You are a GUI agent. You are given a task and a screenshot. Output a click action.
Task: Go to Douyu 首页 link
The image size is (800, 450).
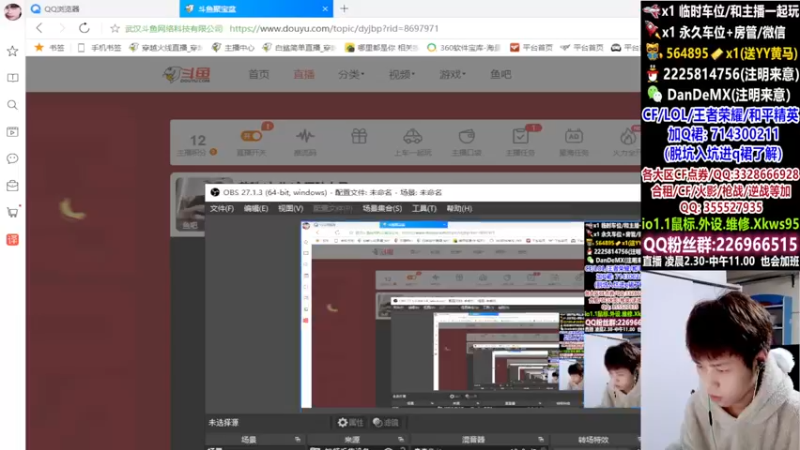coord(259,74)
